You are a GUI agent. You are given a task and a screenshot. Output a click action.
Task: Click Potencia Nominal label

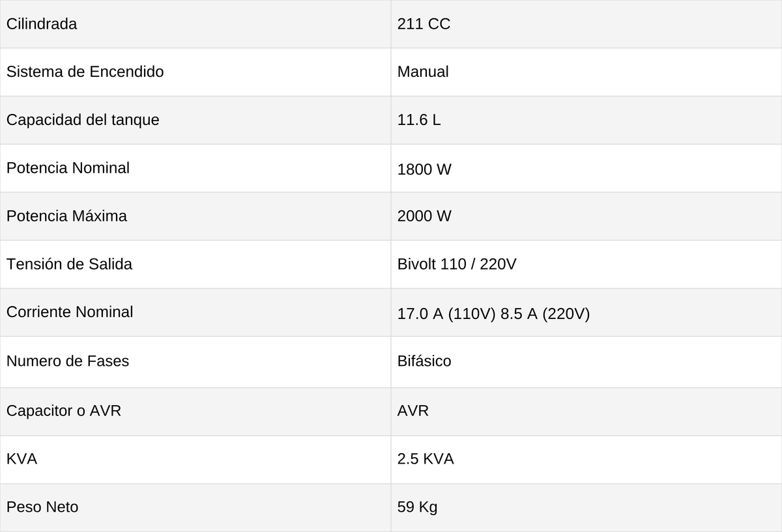click(68, 168)
